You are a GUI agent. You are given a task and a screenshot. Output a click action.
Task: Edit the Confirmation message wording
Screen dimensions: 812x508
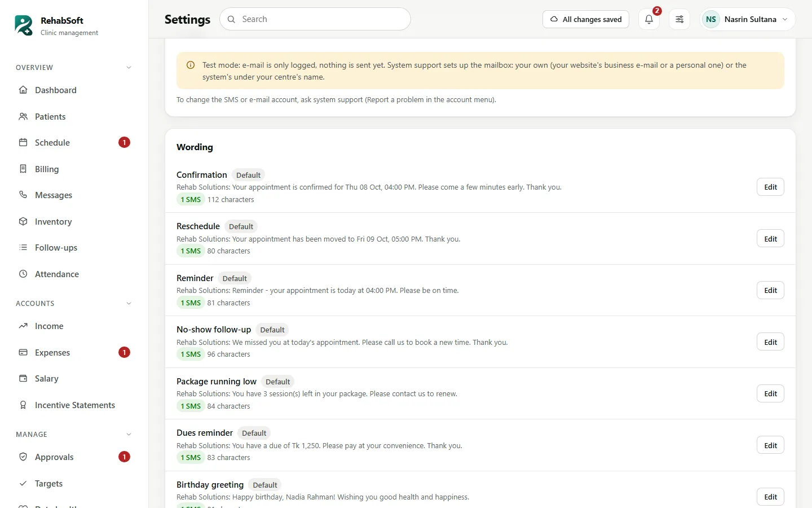[770, 187]
